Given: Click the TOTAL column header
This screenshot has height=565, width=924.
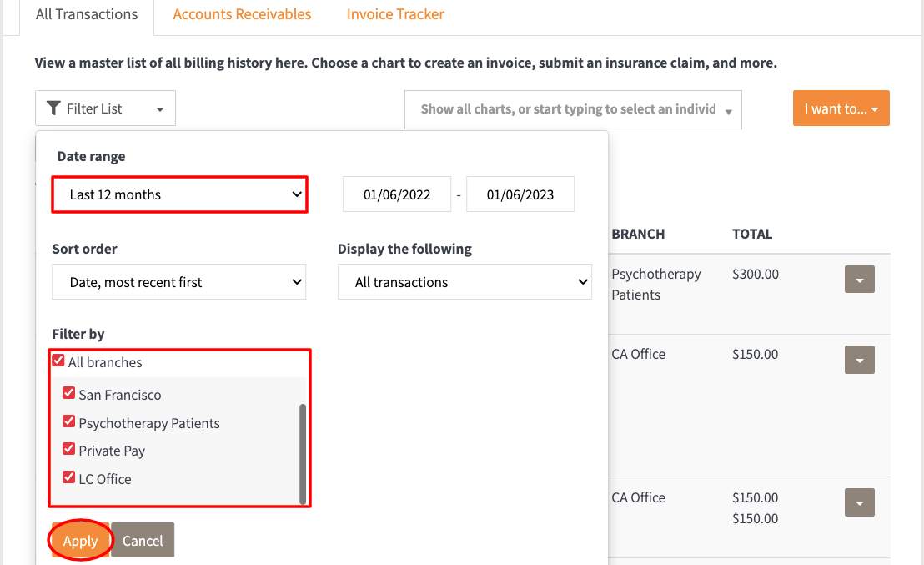Looking at the screenshot, I should (752, 235).
